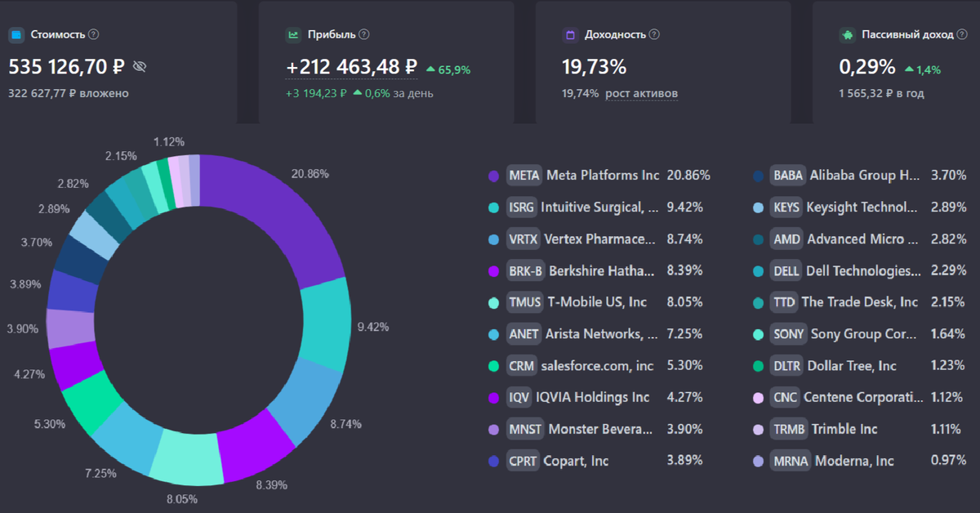Click the 322 627,77 ₽ вложено text
980x513 pixels.
pyautogui.click(x=69, y=93)
